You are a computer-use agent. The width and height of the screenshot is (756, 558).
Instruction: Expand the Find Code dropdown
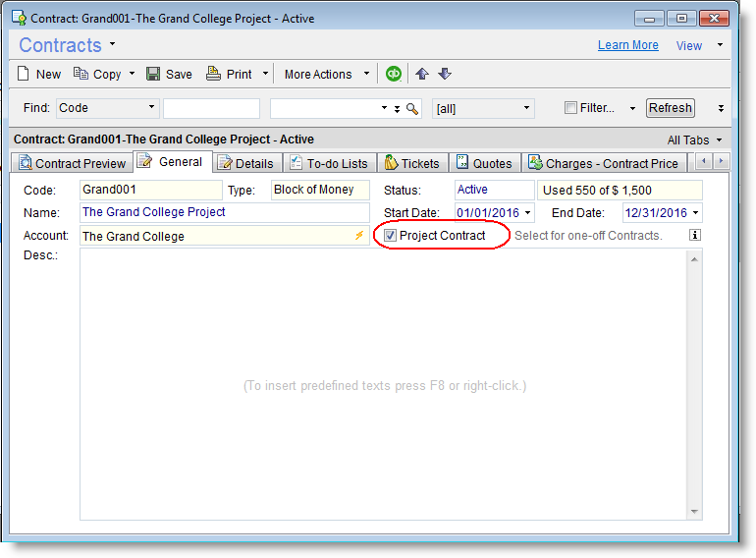151,108
